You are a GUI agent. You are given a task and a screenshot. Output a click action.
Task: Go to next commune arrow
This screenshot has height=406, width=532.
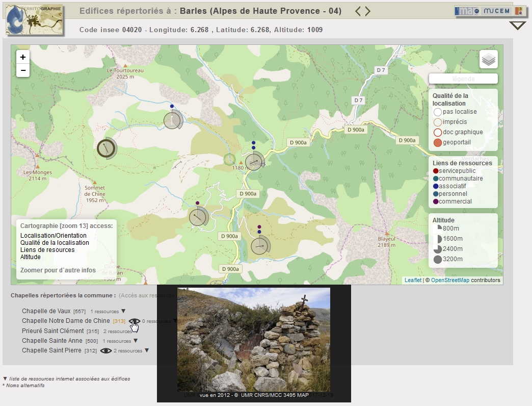point(368,11)
